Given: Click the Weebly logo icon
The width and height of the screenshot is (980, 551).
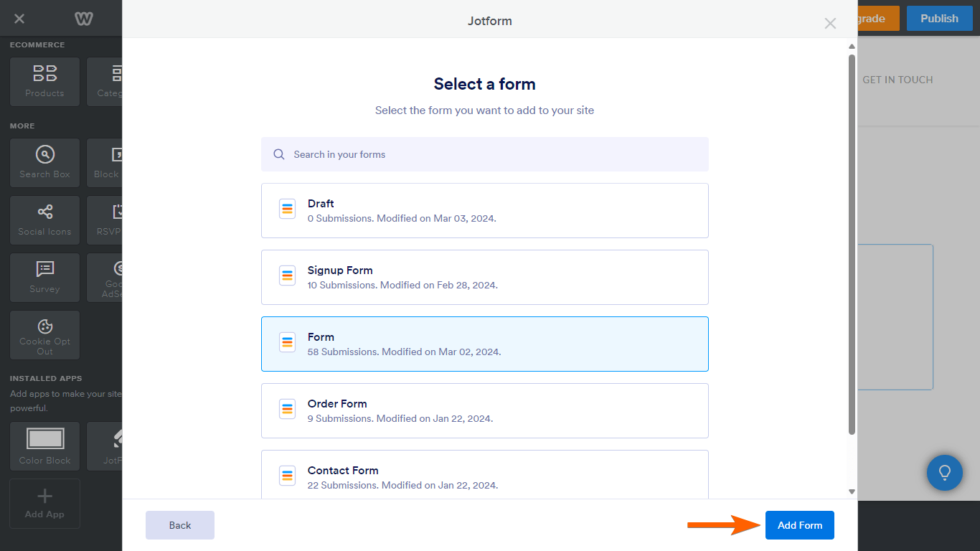Looking at the screenshot, I should click(84, 19).
